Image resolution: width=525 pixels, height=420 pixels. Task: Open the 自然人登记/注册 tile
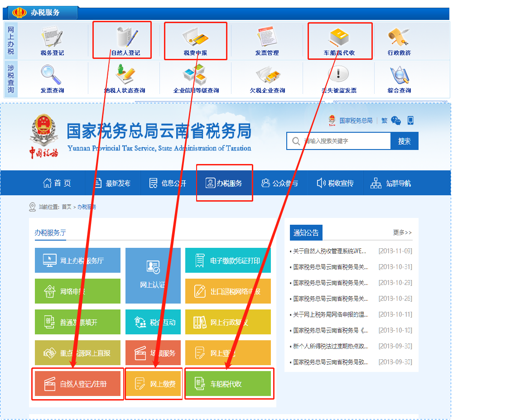[x=77, y=383]
